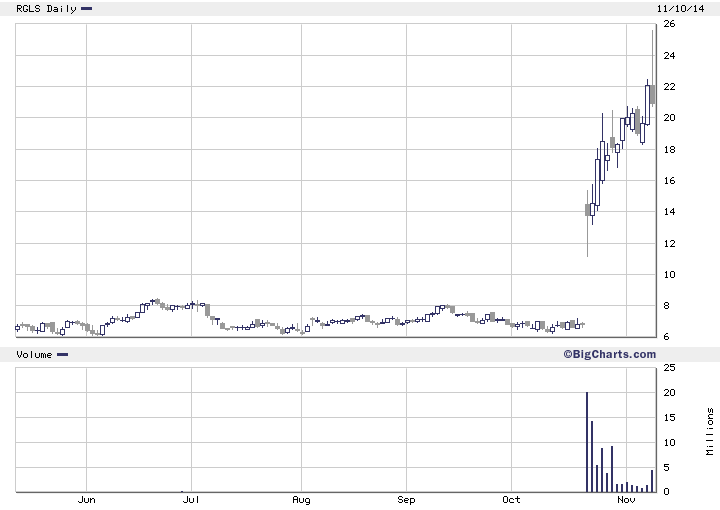This screenshot has height=510, width=720.
Task: Click the 24 price axis label
Action: (669, 56)
